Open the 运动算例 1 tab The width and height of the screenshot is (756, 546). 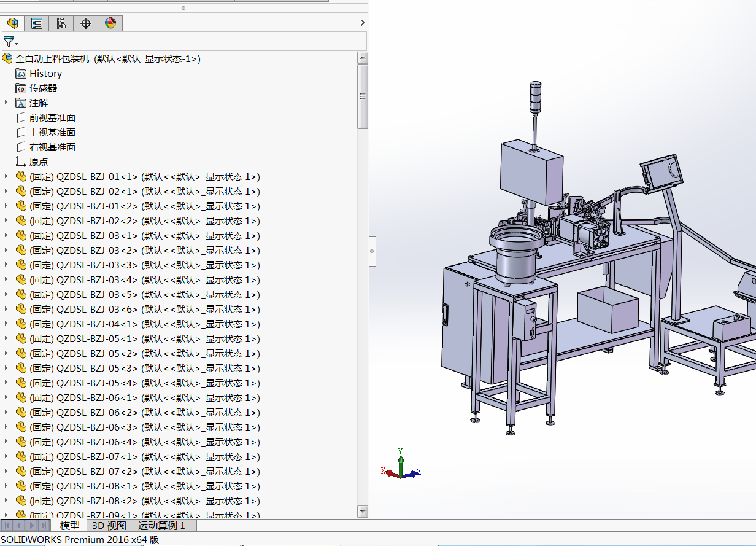pos(161,526)
